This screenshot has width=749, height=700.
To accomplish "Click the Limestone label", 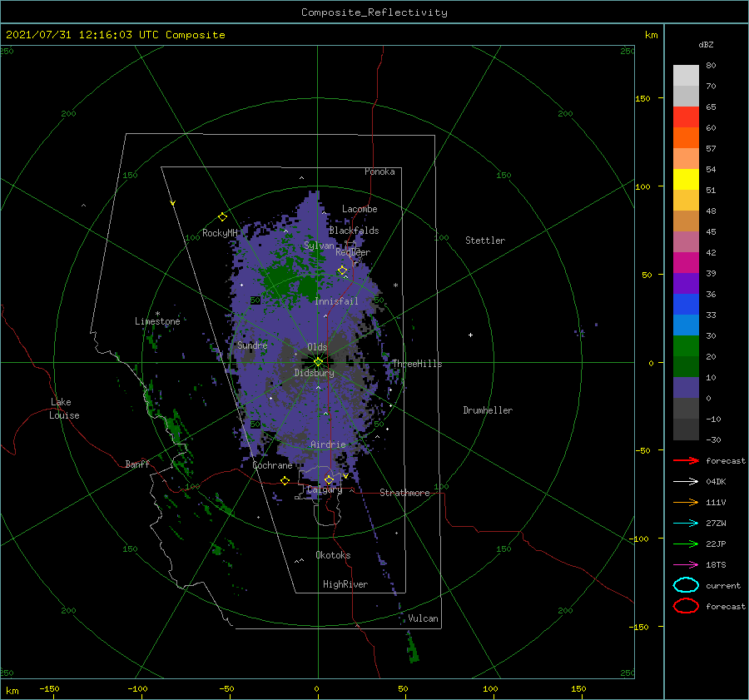I will (157, 321).
